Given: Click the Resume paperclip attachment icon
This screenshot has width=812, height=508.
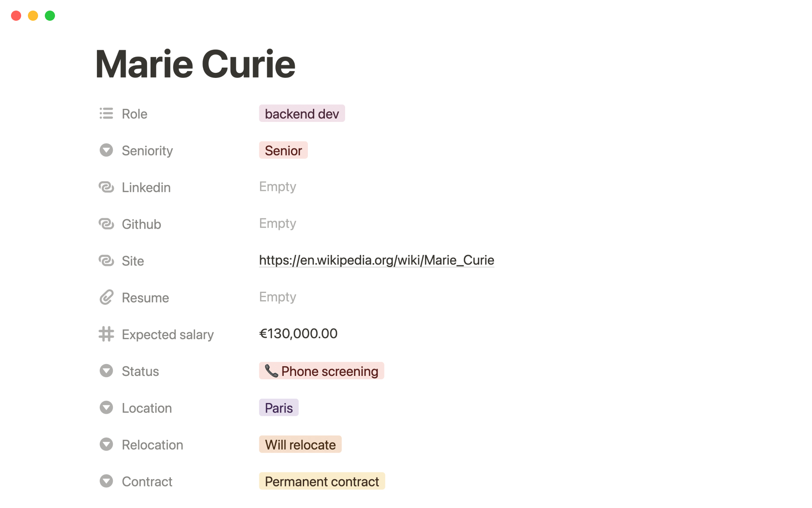Looking at the screenshot, I should (106, 298).
